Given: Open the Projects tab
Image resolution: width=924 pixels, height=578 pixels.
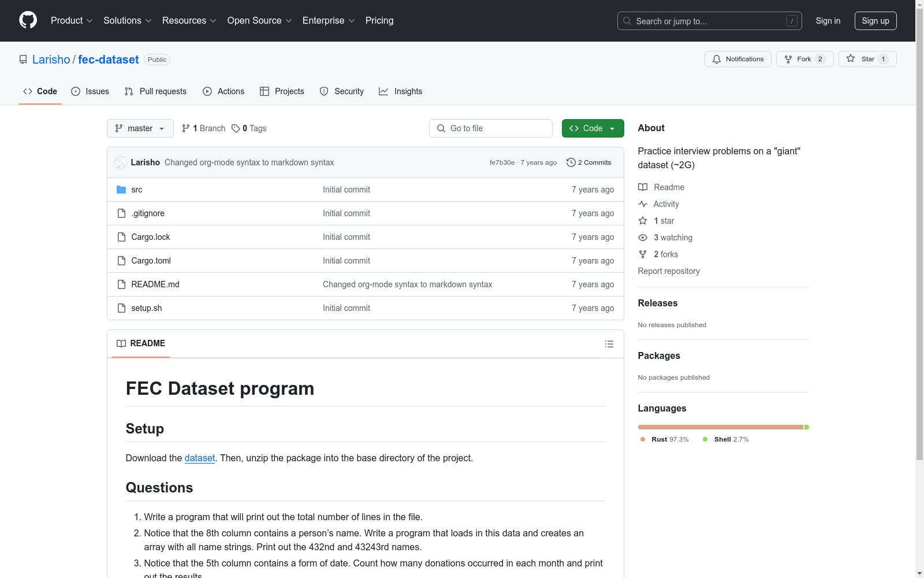Looking at the screenshot, I should (x=282, y=91).
